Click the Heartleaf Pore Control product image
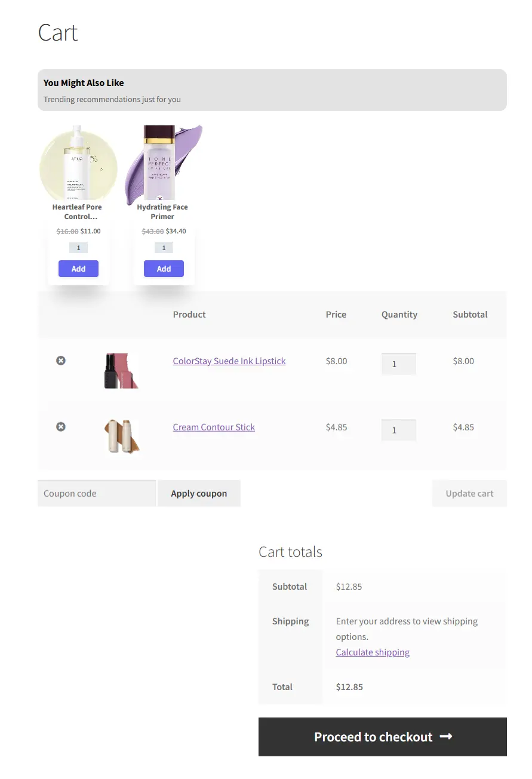 tap(78, 162)
